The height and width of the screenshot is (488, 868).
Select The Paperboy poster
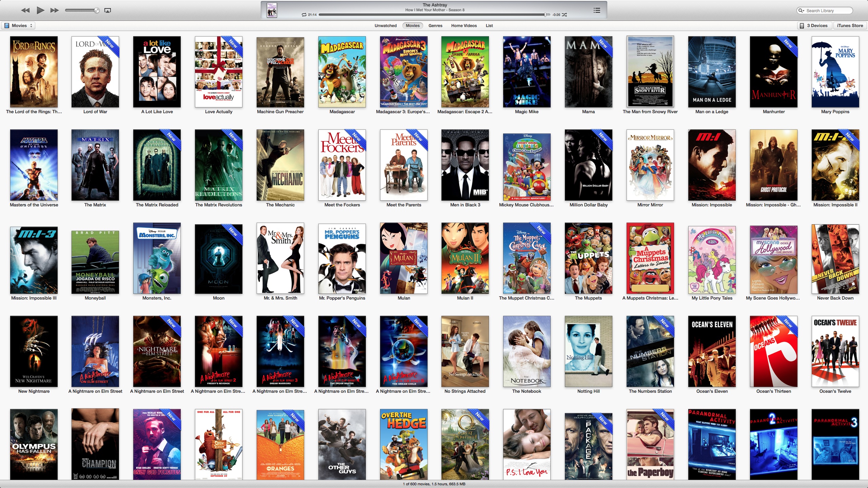650,444
